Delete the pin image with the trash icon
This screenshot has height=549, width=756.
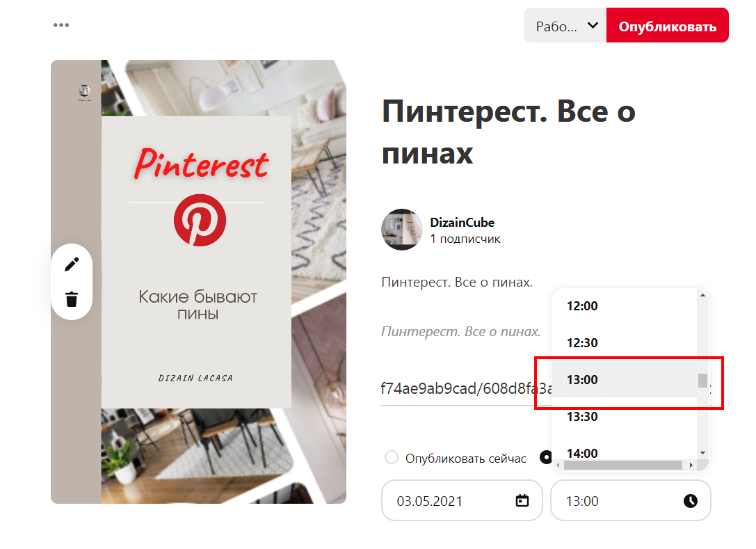point(72,299)
